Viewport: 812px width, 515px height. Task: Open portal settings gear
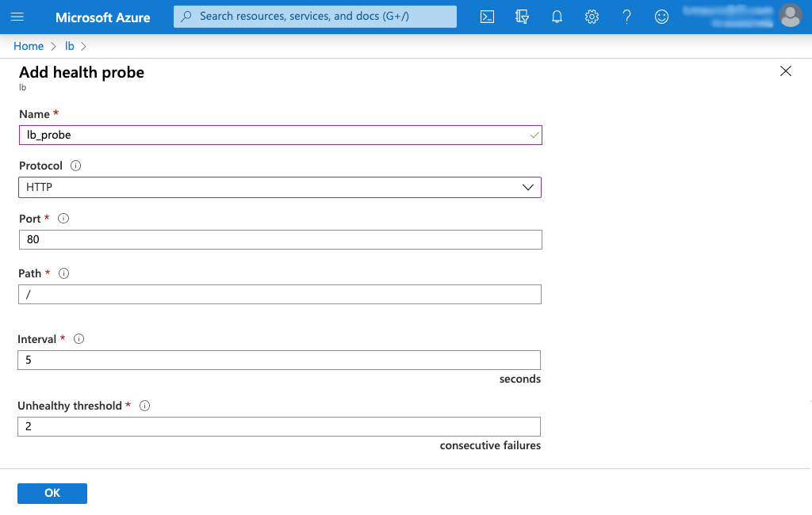[592, 17]
